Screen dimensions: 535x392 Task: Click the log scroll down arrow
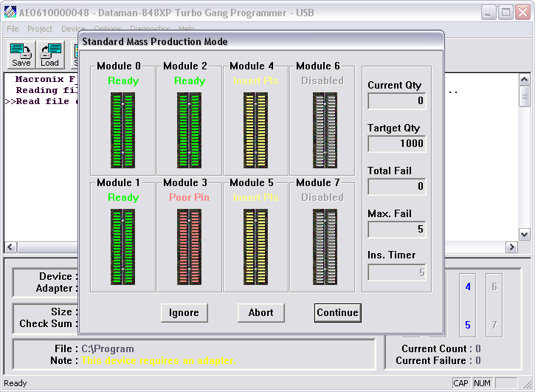point(524,235)
